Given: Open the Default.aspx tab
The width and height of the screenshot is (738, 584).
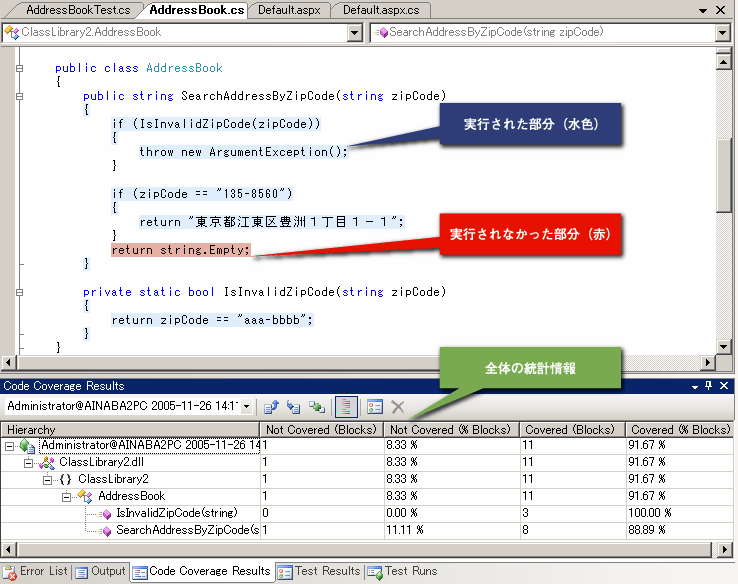Looking at the screenshot, I should [289, 10].
